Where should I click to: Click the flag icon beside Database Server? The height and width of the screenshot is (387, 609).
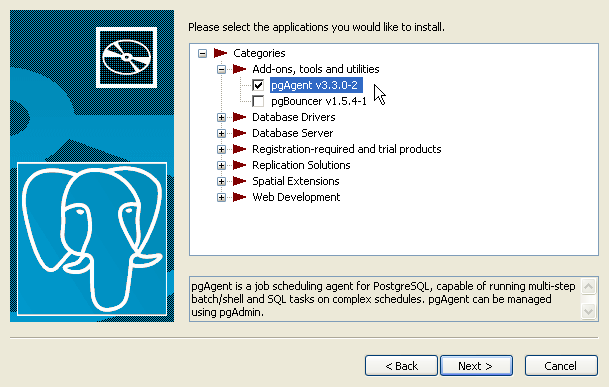coord(239,133)
